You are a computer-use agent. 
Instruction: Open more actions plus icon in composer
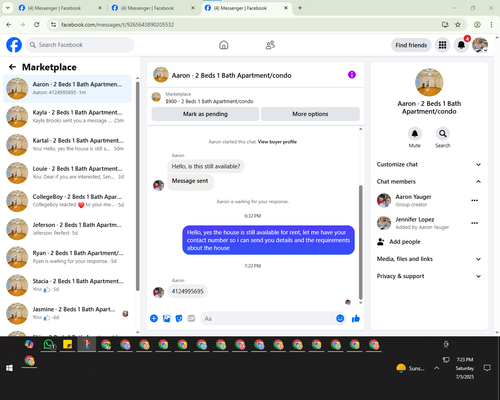(x=154, y=318)
